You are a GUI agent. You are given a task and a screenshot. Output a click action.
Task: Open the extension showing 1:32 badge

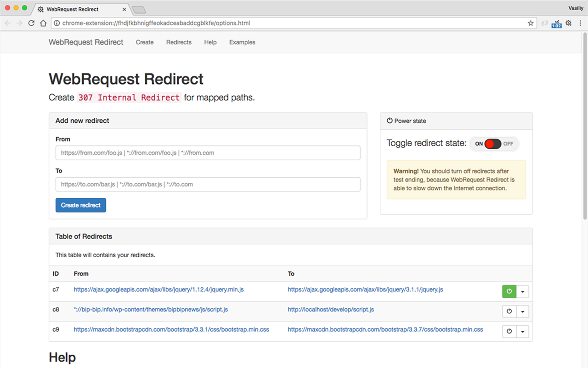click(x=557, y=23)
